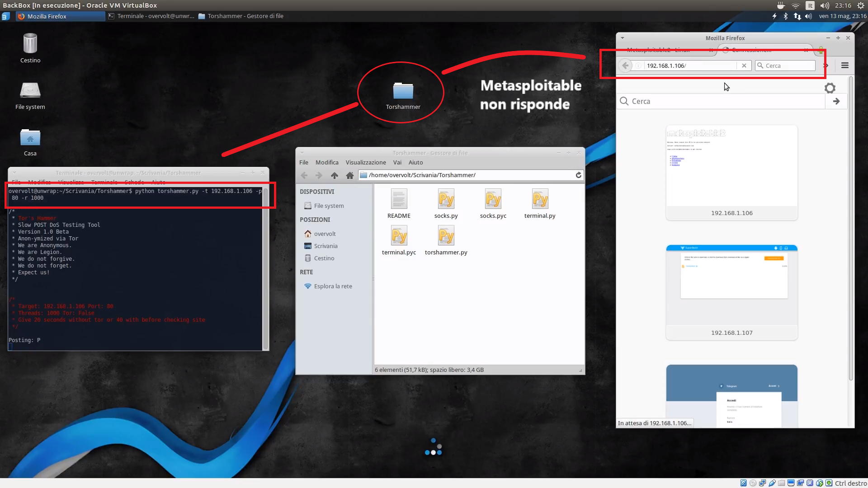868x488 pixels.
Task: Open File menu in file manager
Action: click(x=304, y=163)
